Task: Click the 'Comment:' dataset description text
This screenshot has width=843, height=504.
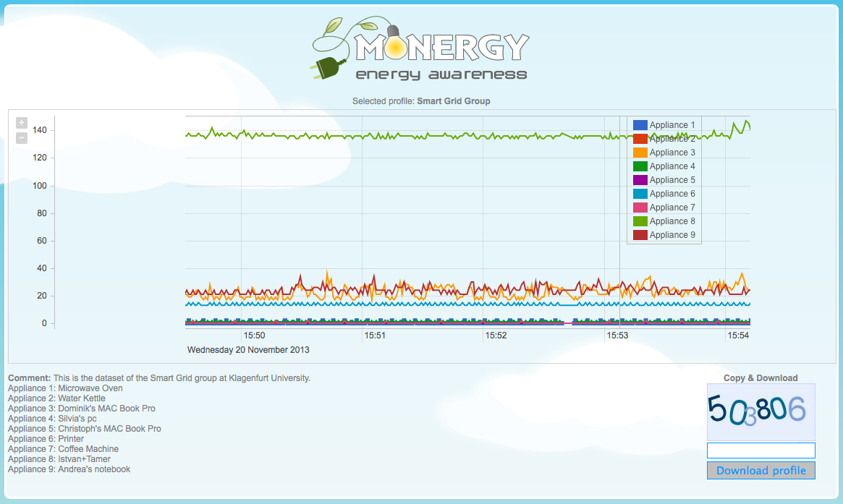Action: (159, 378)
